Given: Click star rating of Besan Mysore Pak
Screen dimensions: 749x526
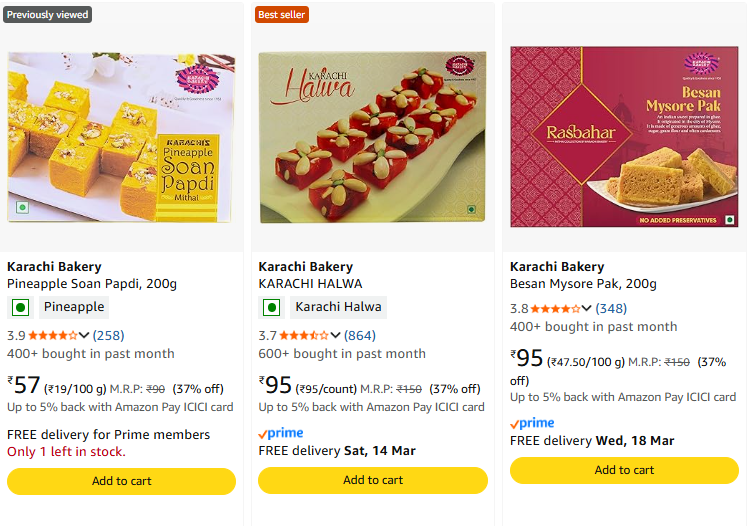Looking at the screenshot, I should point(555,309).
